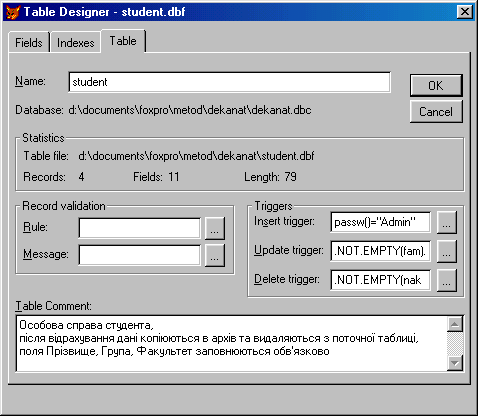
Task: Open expression builder for Update trigger
Action: [447, 251]
